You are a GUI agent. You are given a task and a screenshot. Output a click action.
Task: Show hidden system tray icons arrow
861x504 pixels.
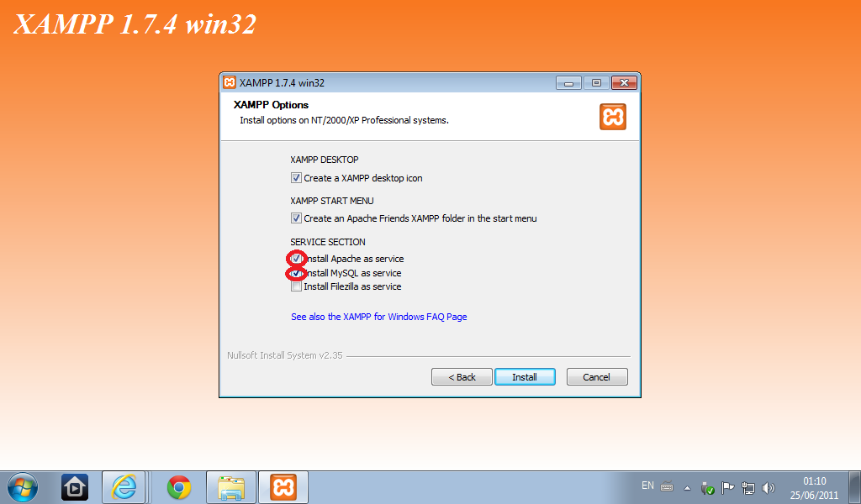(x=687, y=487)
